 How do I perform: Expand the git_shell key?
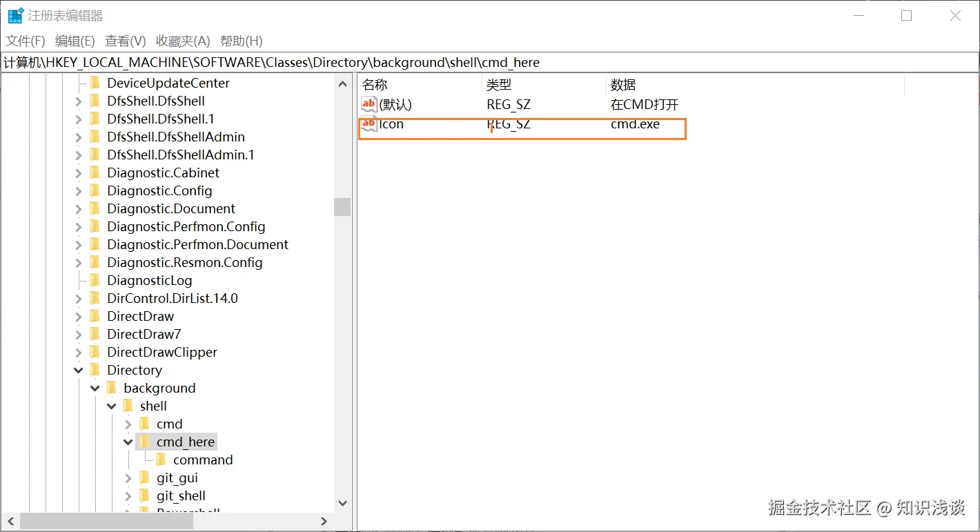coord(128,496)
